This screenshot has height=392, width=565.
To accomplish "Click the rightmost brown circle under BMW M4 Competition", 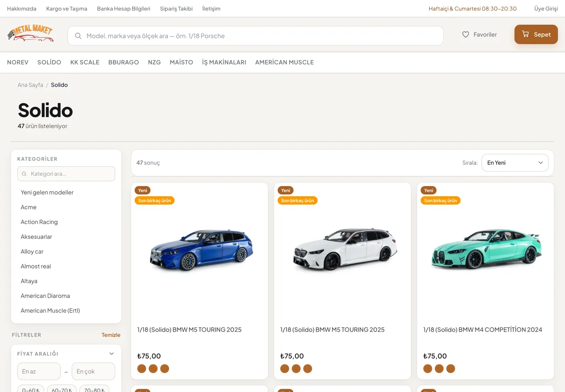I will 451,369.
